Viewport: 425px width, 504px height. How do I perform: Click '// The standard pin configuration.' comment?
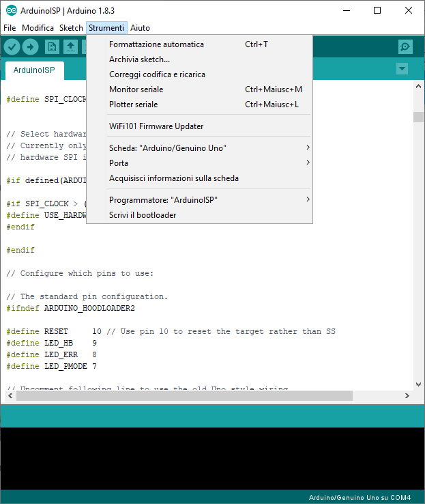pos(87,296)
